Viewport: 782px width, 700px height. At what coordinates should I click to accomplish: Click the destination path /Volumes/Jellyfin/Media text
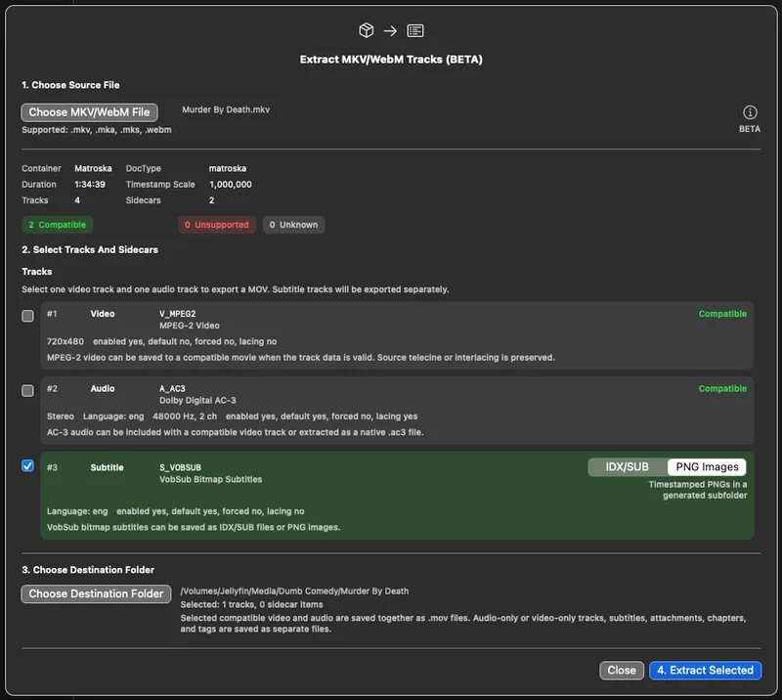point(294,591)
